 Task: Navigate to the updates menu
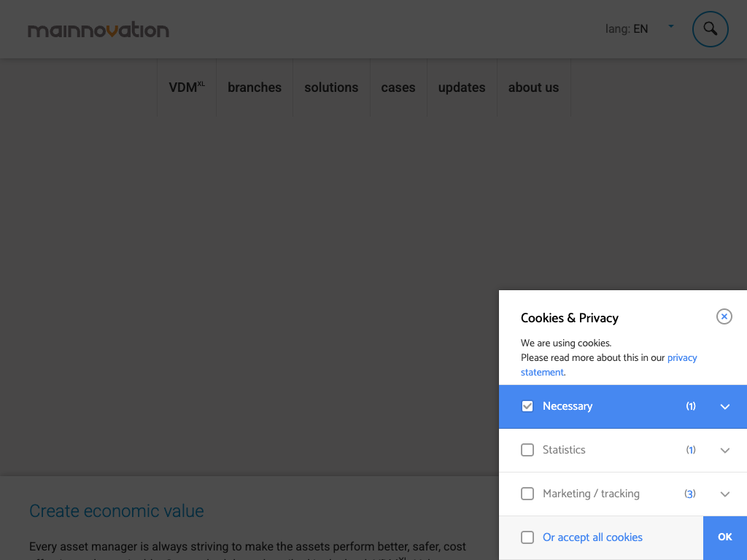coord(462,87)
